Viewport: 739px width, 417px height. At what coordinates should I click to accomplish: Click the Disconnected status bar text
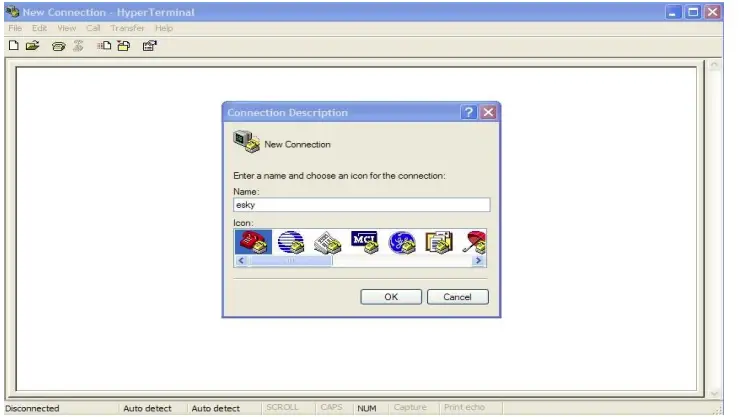pyautogui.click(x=32, y=409)
